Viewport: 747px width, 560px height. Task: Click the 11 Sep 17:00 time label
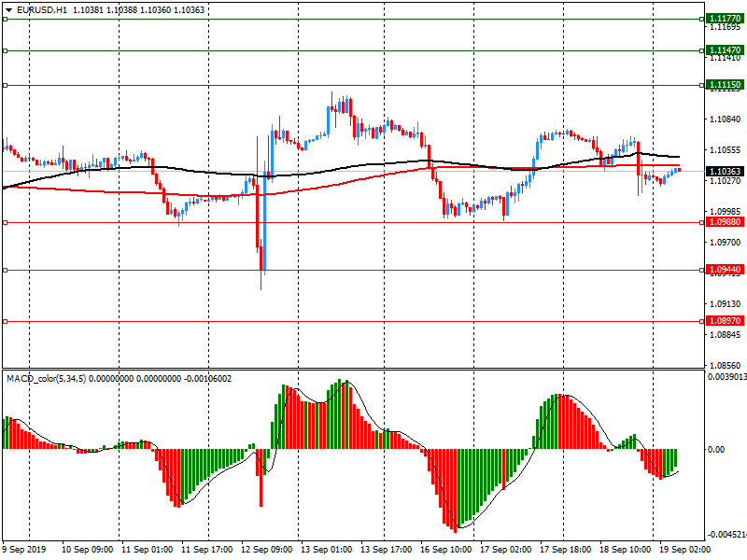point(206,550)
